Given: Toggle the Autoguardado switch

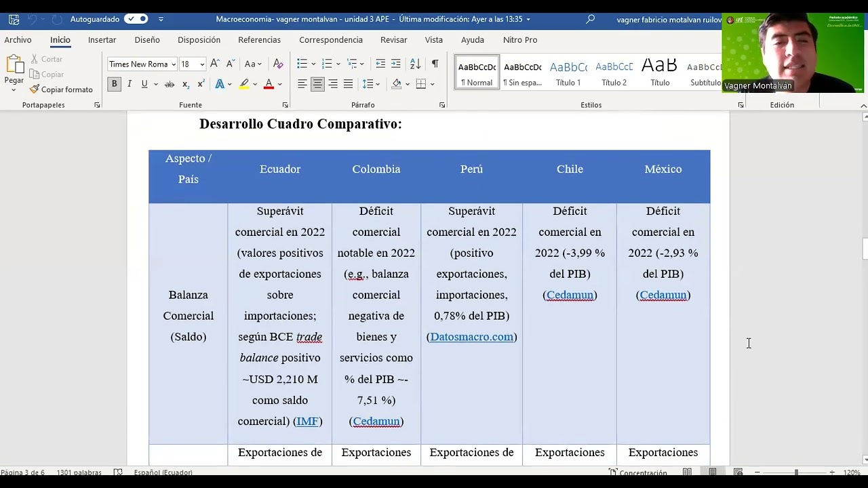Looking at the screenshot, I should click(136, 19).
